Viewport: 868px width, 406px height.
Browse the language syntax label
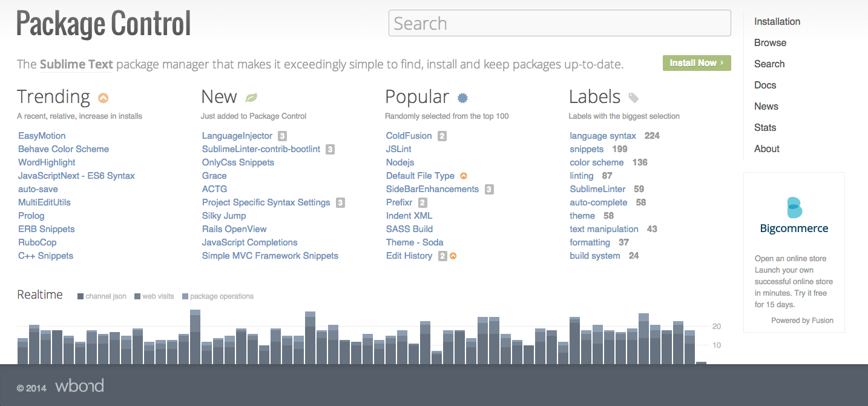[603, 136]
